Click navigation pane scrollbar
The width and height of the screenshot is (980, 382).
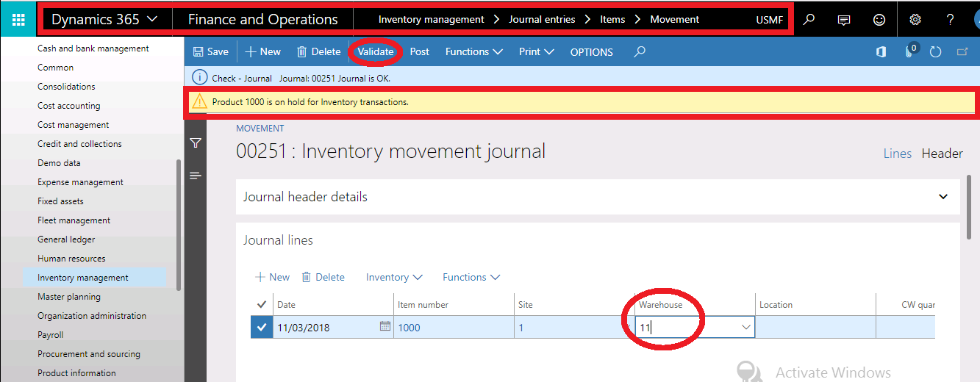coord(179,226)
